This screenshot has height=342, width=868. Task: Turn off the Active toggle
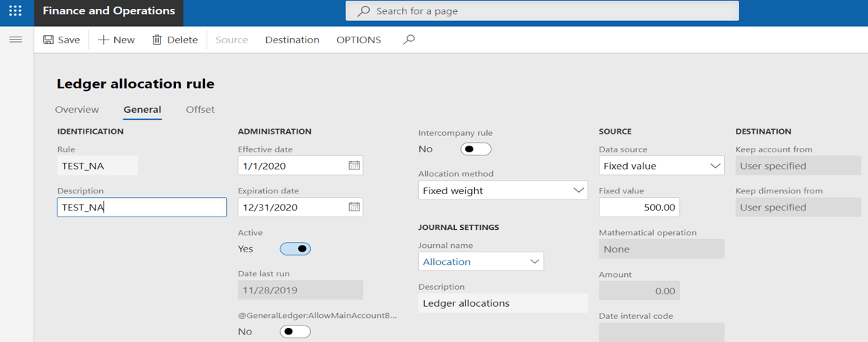(x=295, y=249)
